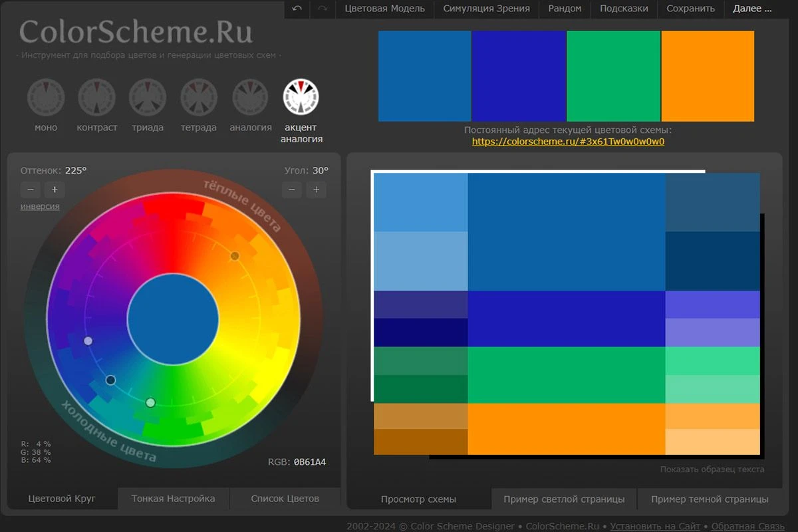Click the ColorScheme.Ru logo title

click(x=136, y=31)
